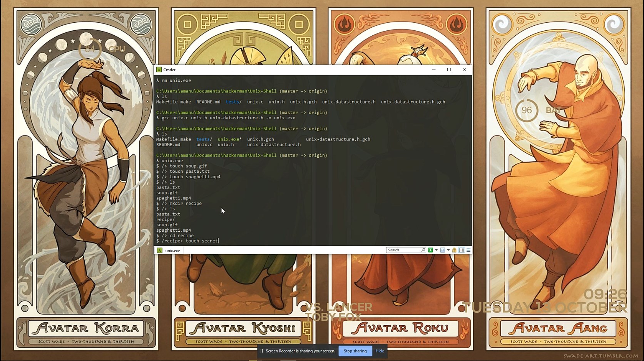Close the Cmder window
Image resolution: width=644 pixels, height=361 pixels.
[x=464, y=70]
